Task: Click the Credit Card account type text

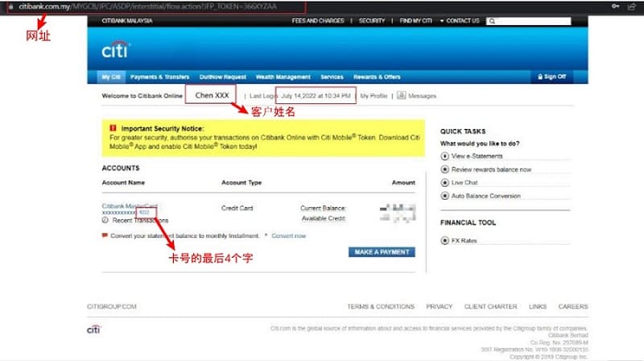Action: coord(237,208)
